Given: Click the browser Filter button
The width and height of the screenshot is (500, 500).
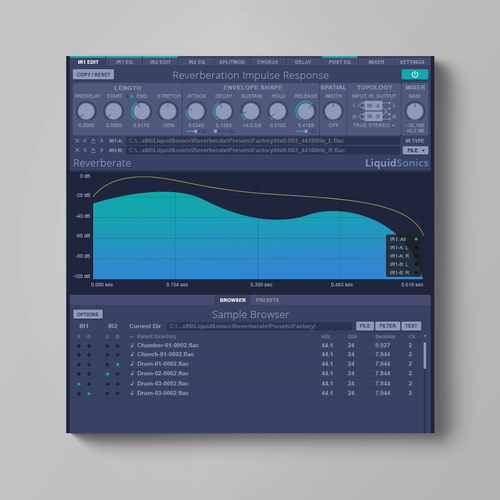Looking at the screenshot, I should (388, 326).
